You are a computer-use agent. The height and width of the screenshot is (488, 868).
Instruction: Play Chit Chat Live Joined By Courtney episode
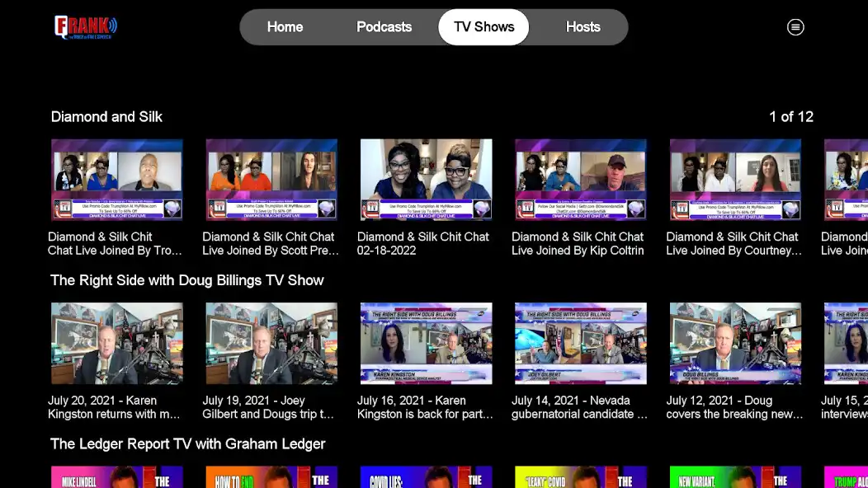coord(735,179)
